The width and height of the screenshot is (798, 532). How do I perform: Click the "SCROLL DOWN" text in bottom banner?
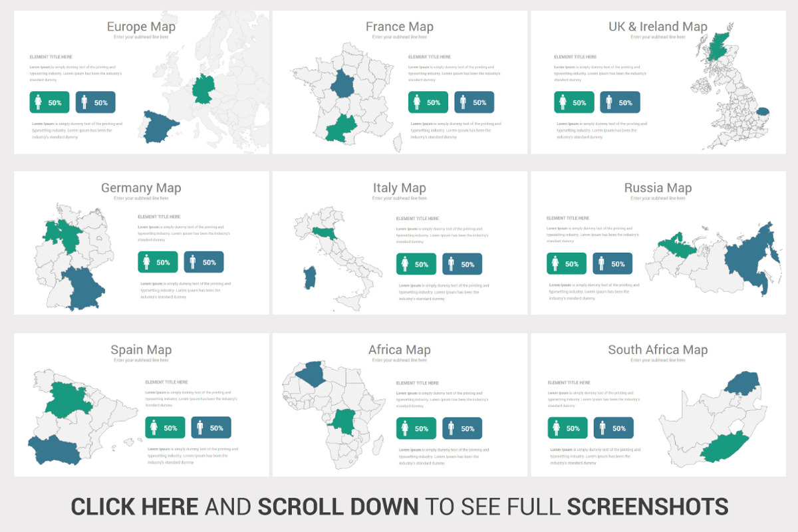point(338,507)
